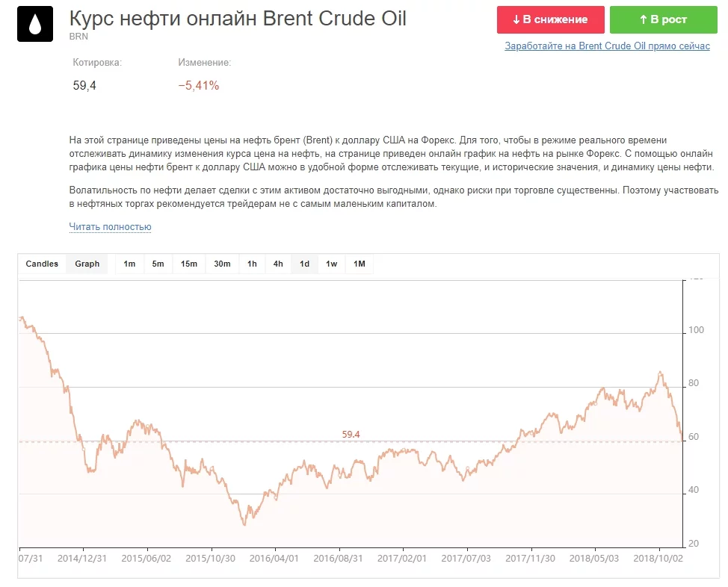Click the 2018/10/02 date on time axis
The image size is (728, 587).
click(658, 558)
